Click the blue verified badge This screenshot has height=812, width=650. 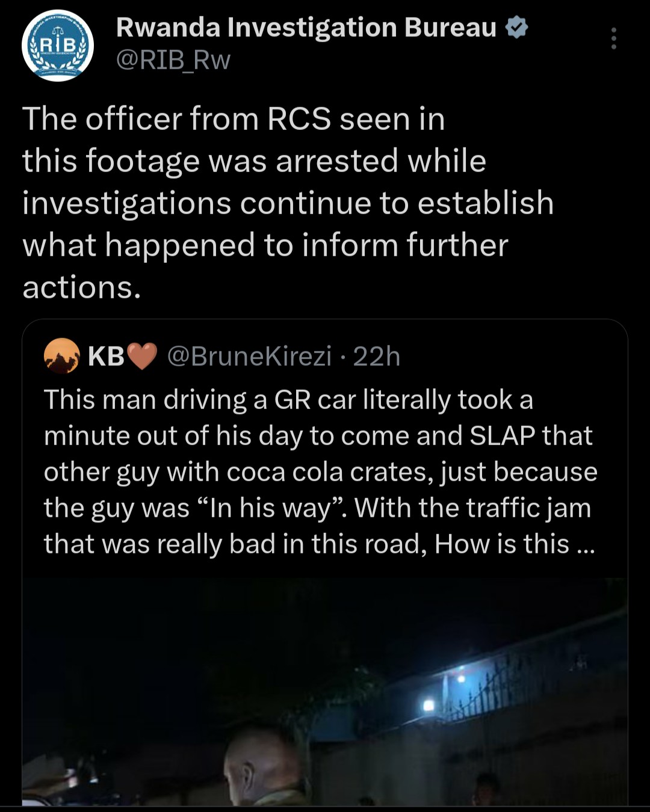(517, 28)
